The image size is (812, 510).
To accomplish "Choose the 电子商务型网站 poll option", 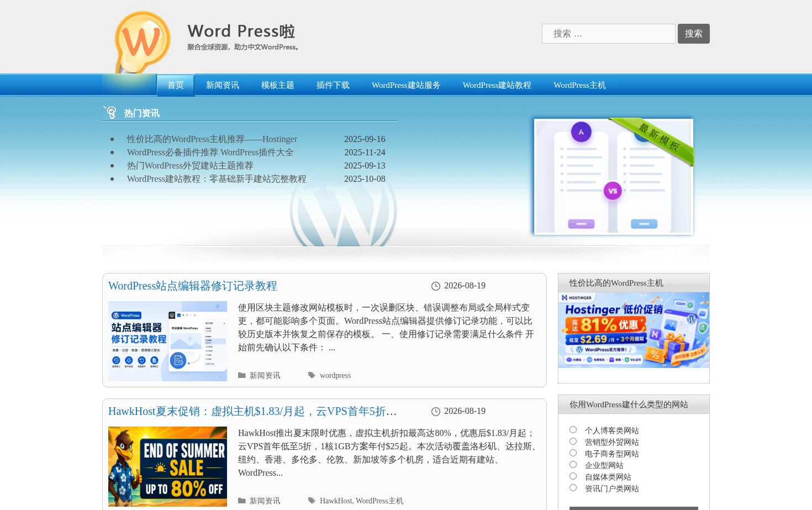I will (x=573, y=453).
